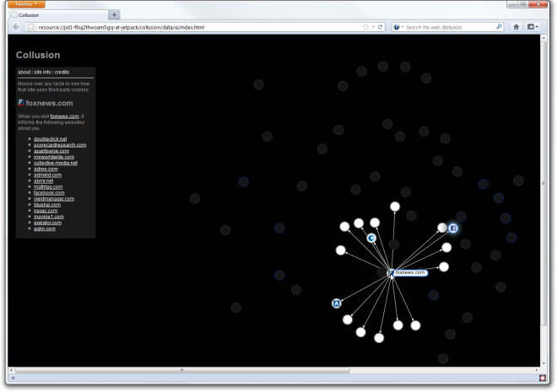This screenshot has height=392, width=557.
Task: Click the foxnews.com link in description text
Action: pos(65,116)
